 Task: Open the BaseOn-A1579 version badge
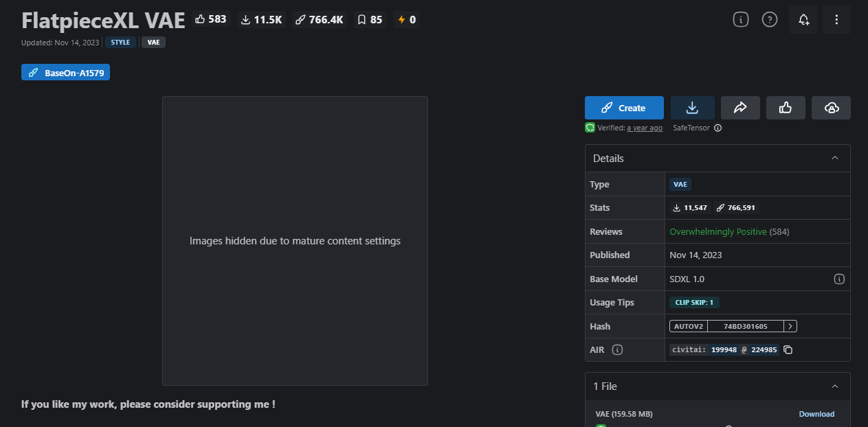(x=66, y=72)
